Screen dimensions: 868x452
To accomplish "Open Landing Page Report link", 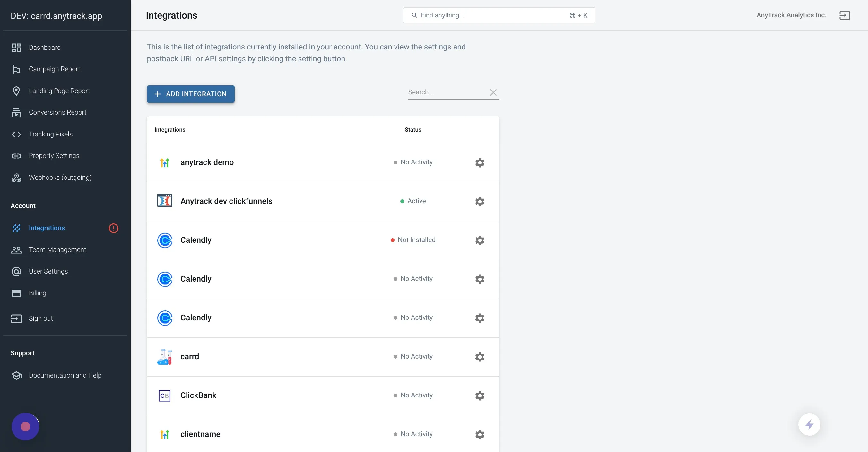I will [x=59, y=91].
